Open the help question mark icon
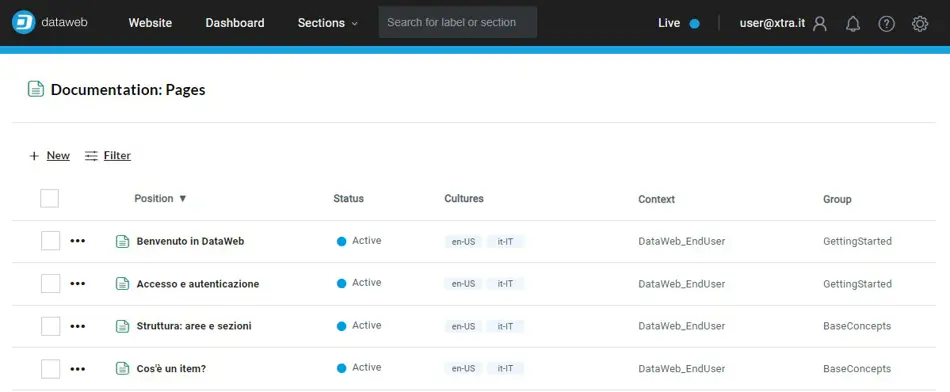This screenshot has width=950, height=392. click(886, 24)
